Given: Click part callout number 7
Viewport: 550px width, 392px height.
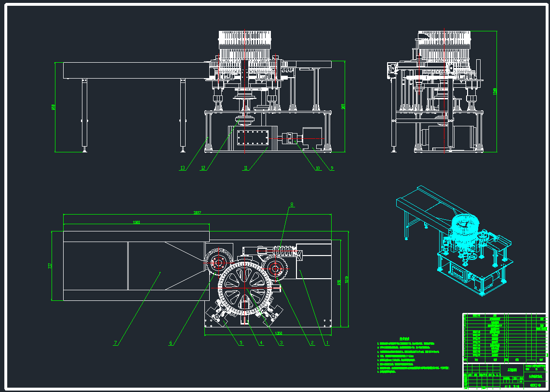Looking at the screenshot, I should pos(115,343).
